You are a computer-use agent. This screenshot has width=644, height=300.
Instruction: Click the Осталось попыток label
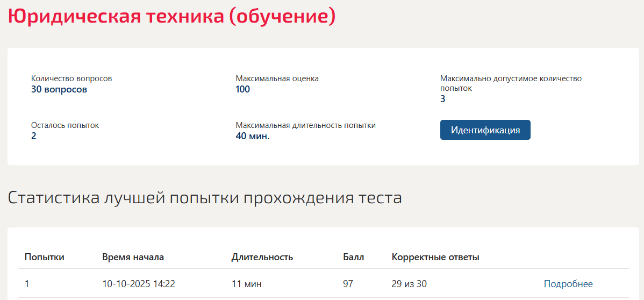[65, 125]
